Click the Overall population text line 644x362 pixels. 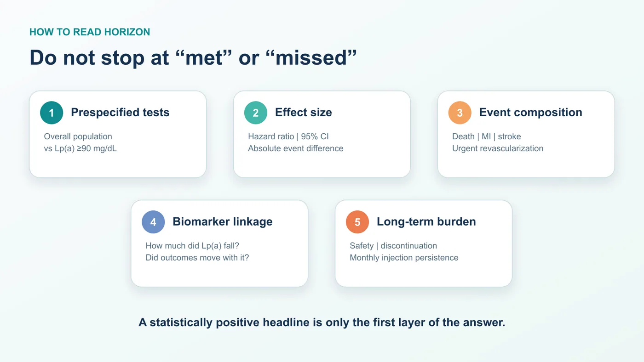click(78, 136)
